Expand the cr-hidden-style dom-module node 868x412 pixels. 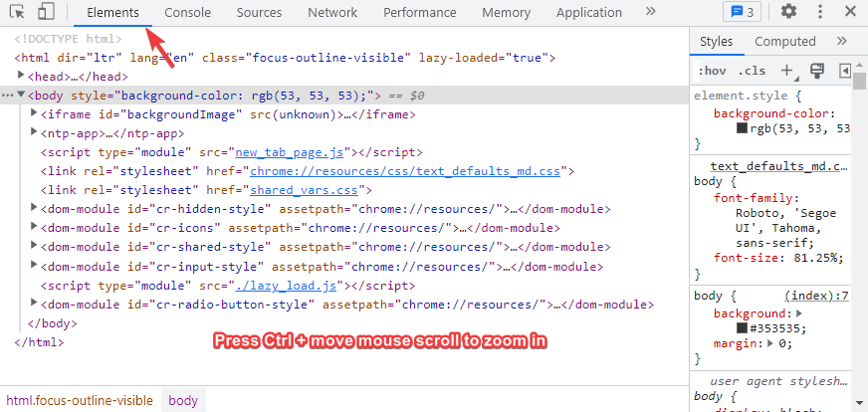tap(34, 208)
